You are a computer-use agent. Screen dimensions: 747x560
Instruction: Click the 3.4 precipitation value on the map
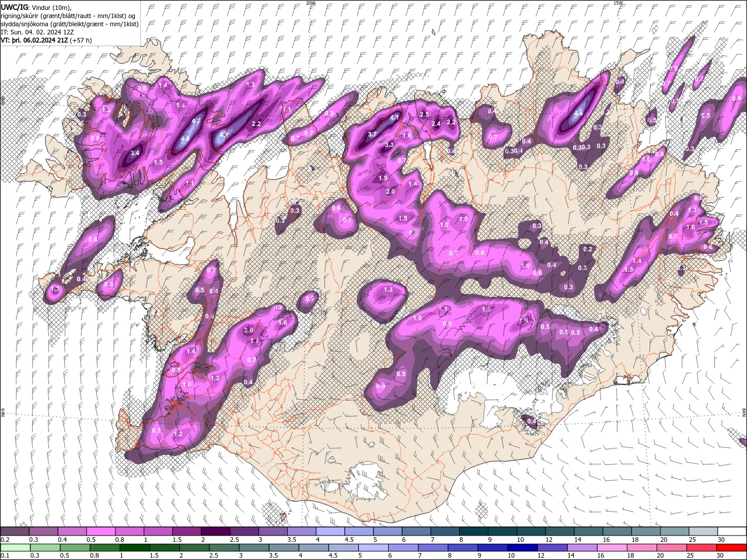pos(135,153)
